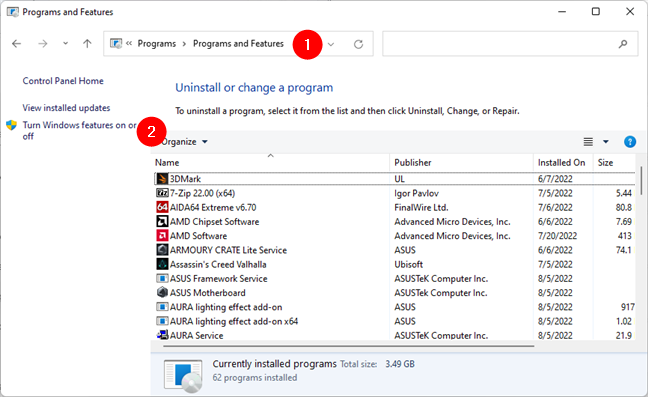
Task: Click the Back navigation arrow
Action: point(17,43)
